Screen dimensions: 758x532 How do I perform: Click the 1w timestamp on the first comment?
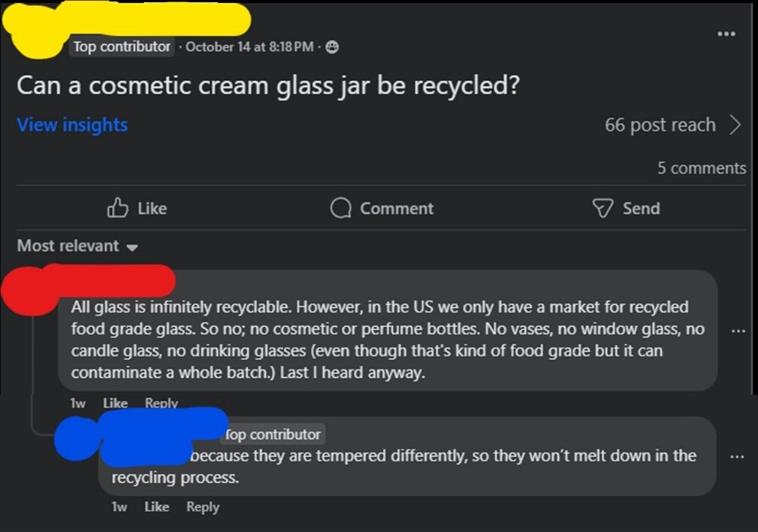click(76, 403)
